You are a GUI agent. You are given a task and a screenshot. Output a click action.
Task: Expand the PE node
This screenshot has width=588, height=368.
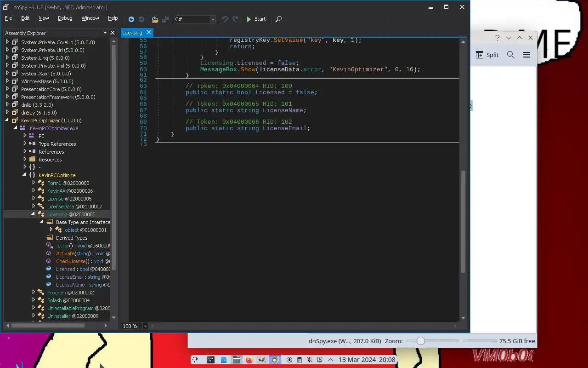25,136
